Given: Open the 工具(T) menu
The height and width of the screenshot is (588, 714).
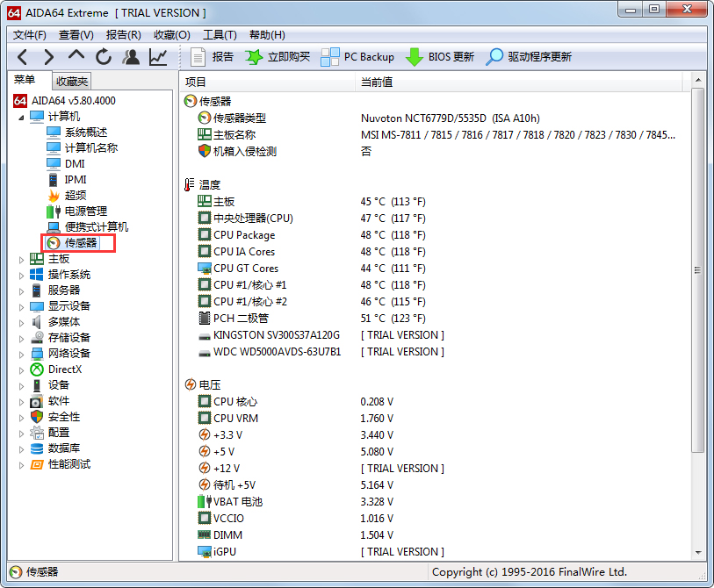Looking at the screenshot, I should [220, 35].
